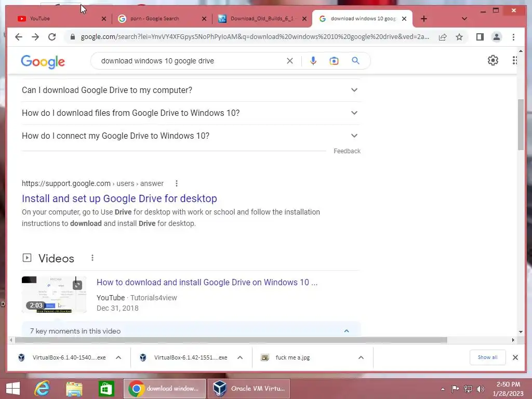Open new browser tab
This screenshot has height=399, width=532.
(x=424, y=19)
